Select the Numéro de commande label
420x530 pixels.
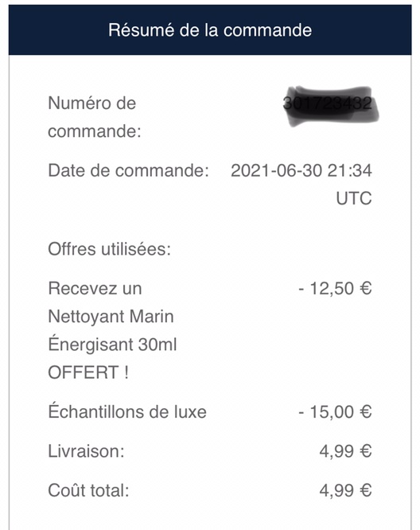pos(95,117)
